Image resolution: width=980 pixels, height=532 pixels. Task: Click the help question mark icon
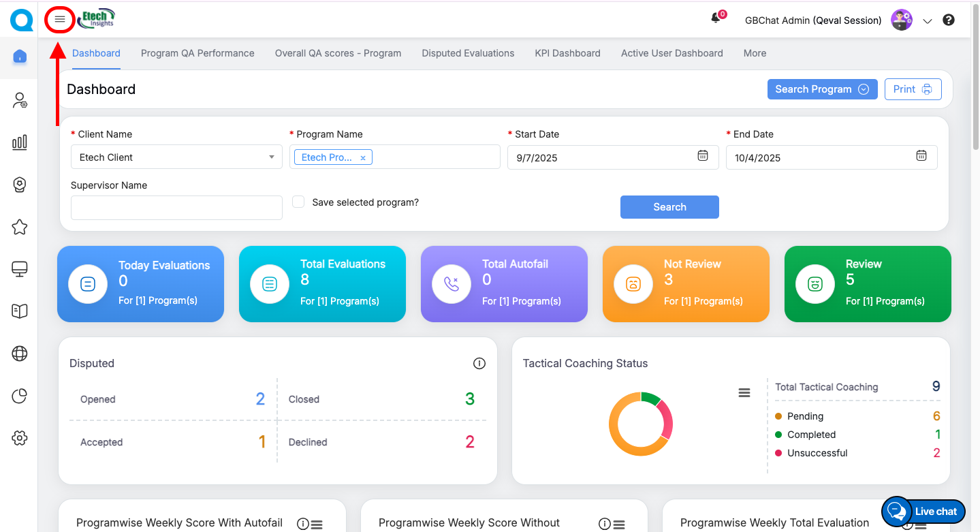(948, 20)
